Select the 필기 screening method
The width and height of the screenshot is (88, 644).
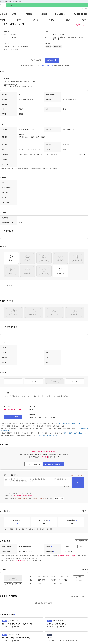point(54,381)
